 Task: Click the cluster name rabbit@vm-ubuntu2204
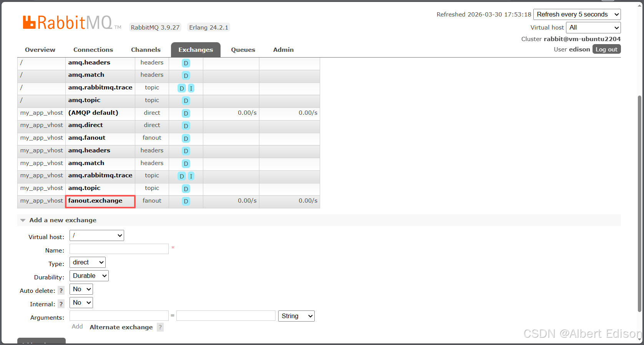click(x=582, y=39)
